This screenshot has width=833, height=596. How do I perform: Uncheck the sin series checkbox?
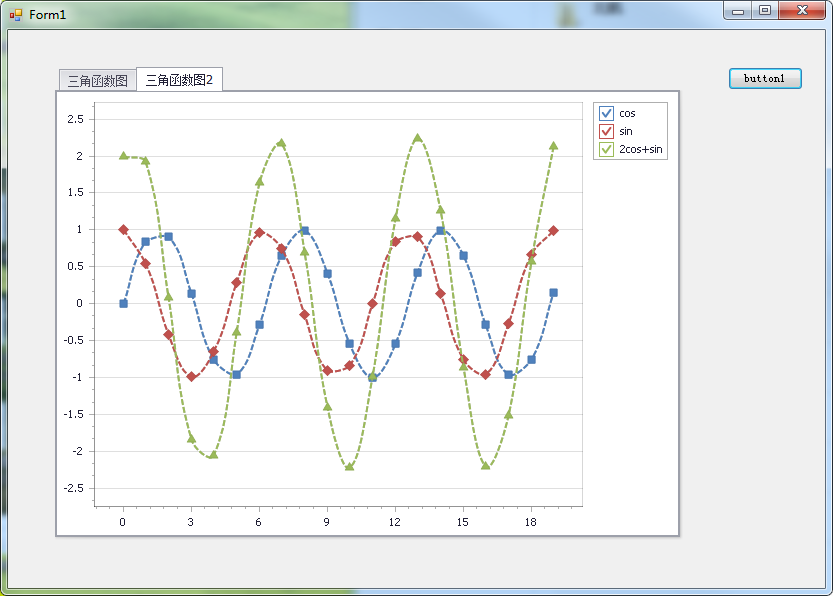(x=606, y=131)
